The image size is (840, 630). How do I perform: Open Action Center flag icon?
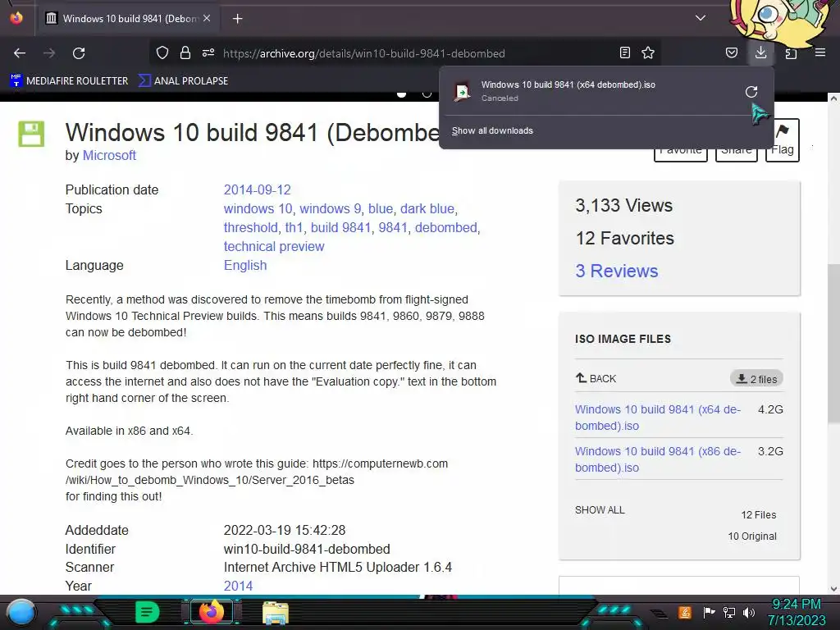pos(710,612)
